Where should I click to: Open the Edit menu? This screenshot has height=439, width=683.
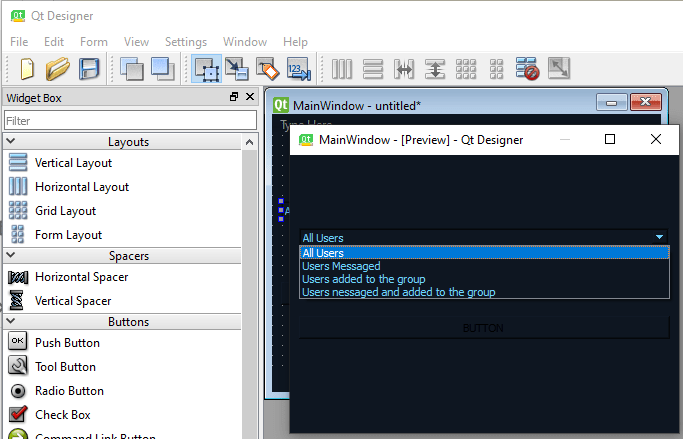point(54,42)
